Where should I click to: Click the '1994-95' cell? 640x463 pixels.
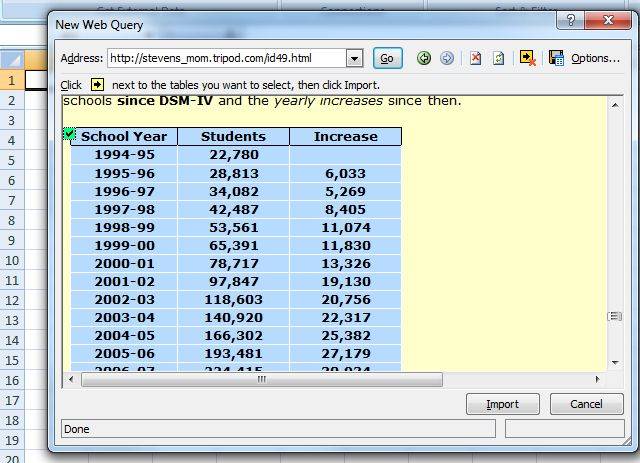124,155
